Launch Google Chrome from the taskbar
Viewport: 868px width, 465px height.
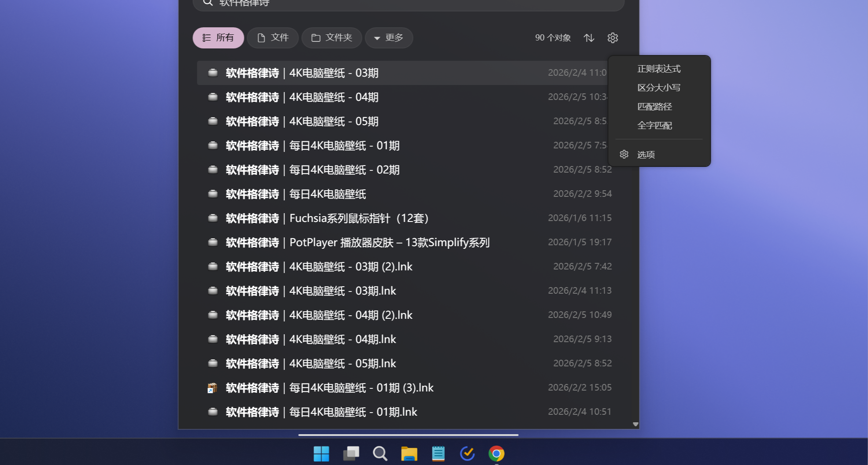pos(496,453)
